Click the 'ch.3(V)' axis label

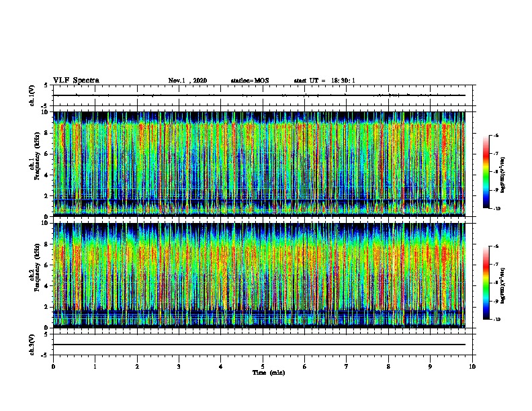32,345
